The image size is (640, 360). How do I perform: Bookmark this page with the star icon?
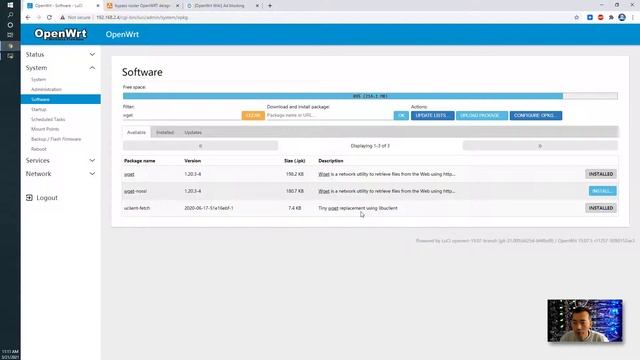(577, 18)
